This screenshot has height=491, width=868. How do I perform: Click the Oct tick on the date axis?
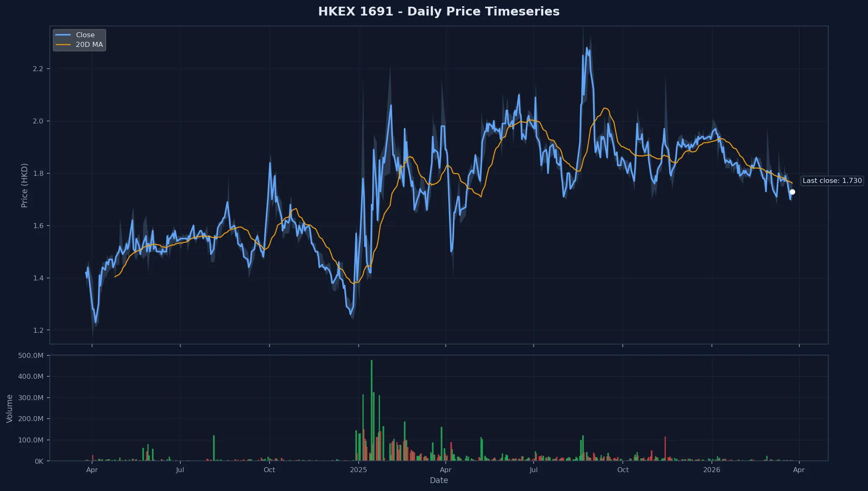tap(270, 470)
